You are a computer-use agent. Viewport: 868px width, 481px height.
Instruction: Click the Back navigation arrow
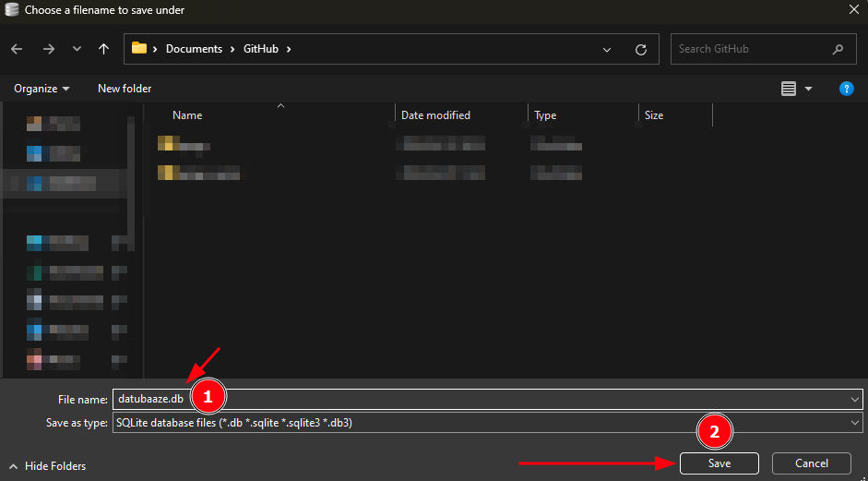[18, 49]
